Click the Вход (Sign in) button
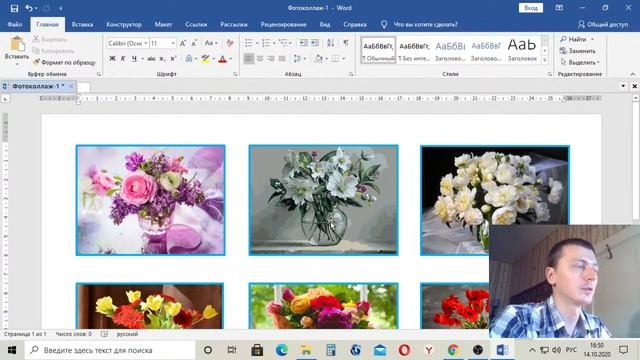 click(x=531, y=8)
